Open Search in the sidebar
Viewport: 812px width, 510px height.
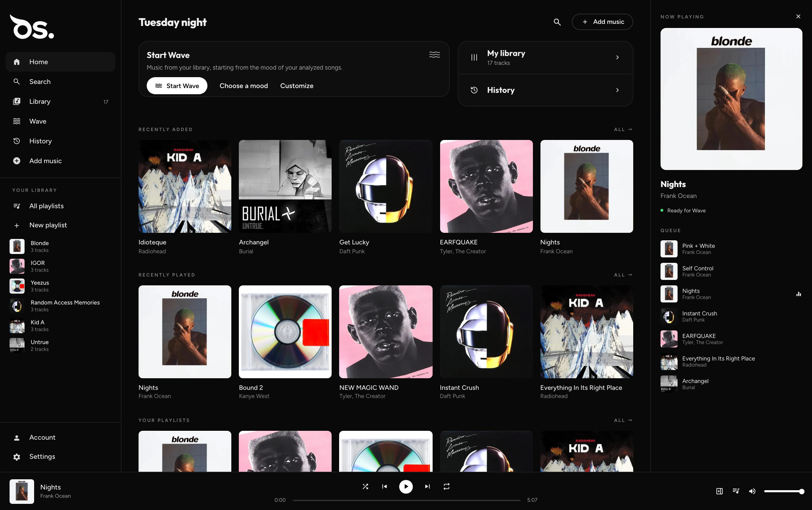point(60,82)
